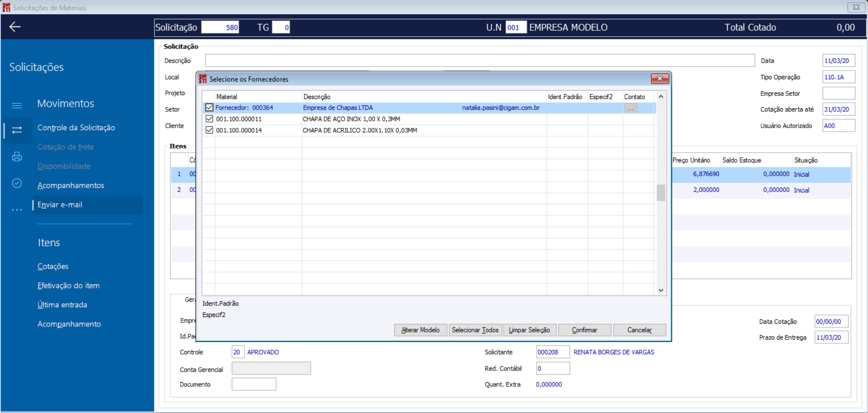This screenshot has height=413, width=868.
Task: Click the Ident.Padrão column header
Action: tap(567, 97)
